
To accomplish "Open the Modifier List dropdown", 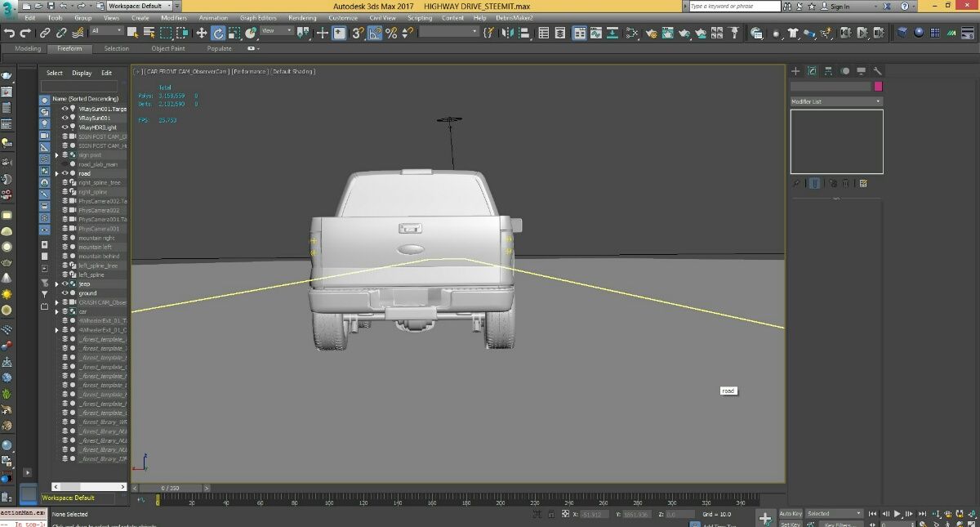I will coord(836,101).
